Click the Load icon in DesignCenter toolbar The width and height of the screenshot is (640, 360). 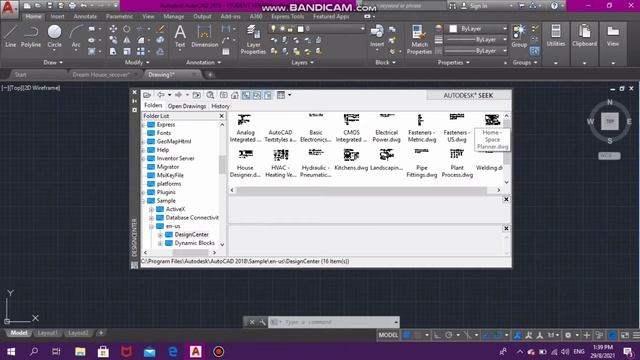coord(147,95)
